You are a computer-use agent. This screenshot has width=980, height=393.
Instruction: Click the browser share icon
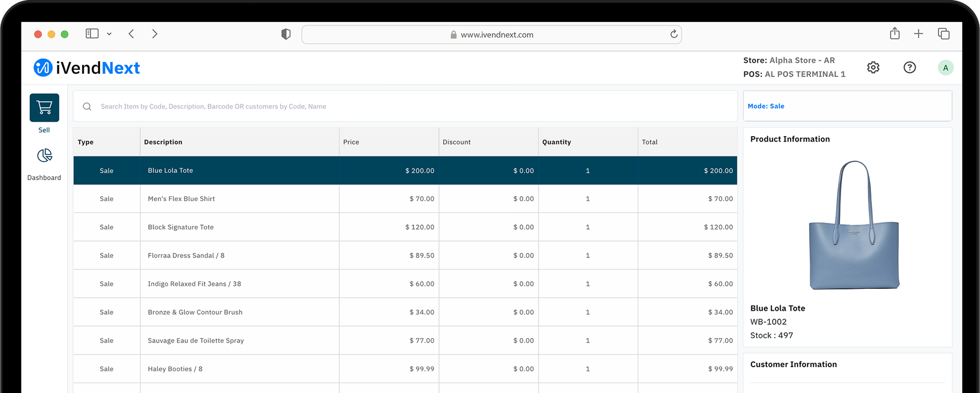pyautogui.click(x=894, y=33)
